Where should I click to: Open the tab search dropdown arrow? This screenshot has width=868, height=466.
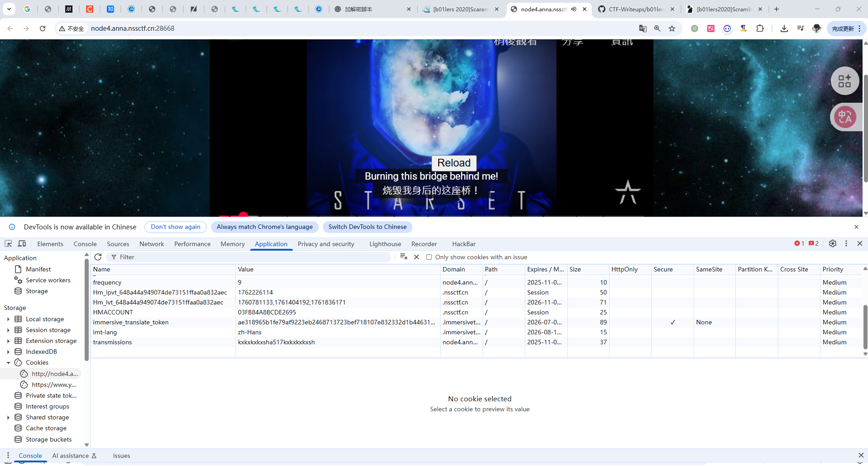[x=9, y=9]
